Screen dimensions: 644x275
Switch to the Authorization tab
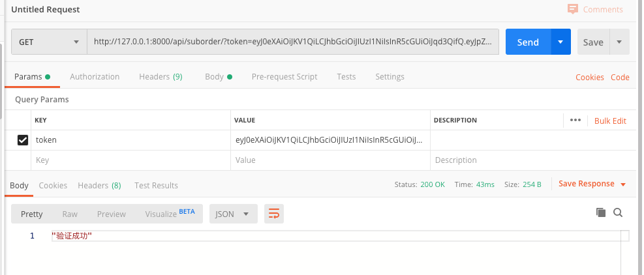tap(95, 77)
